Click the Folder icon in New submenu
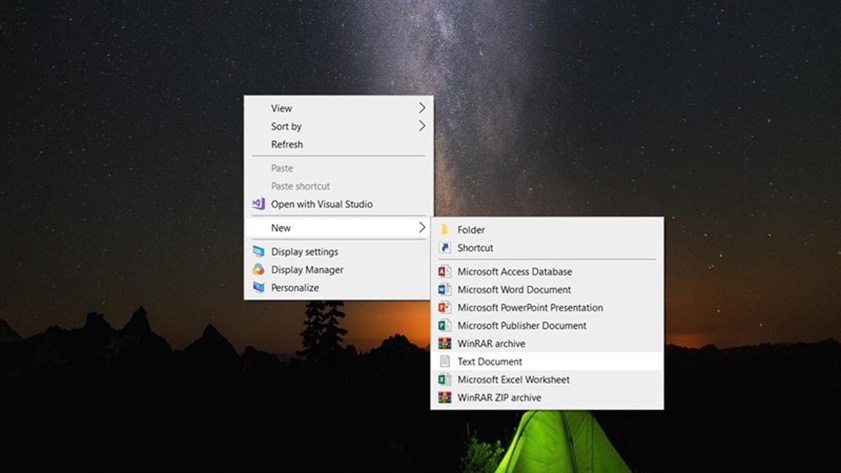Image resolution: width=841 pixels, height=473 pixels. [445, 230]
